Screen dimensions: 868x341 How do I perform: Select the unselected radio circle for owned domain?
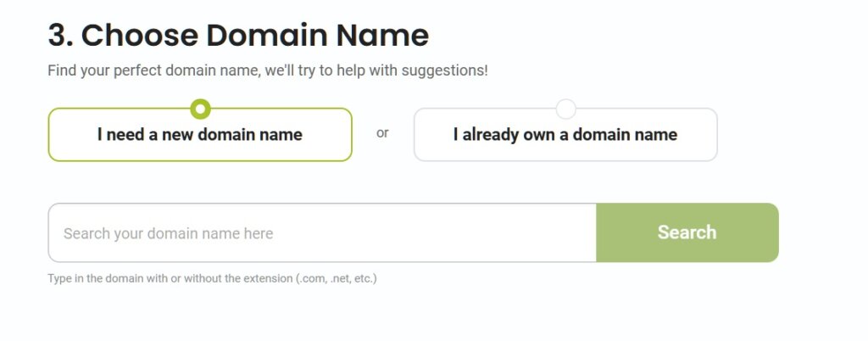565,109
